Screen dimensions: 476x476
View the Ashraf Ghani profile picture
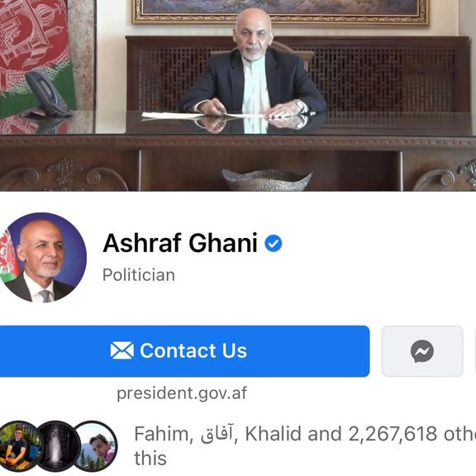point(43,258)
